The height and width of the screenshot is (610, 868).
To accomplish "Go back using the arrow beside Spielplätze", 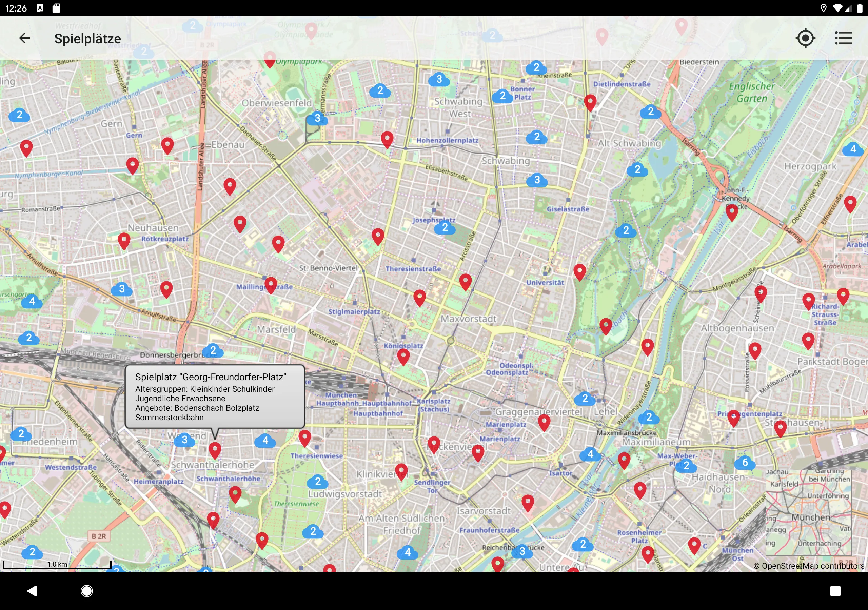I will pyautogui.click(x=24, y=38).
